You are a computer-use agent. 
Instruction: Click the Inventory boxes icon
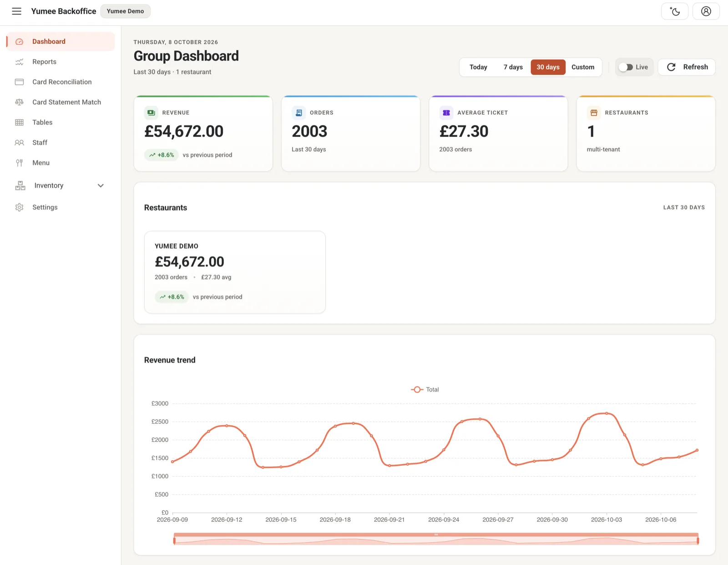(x=20, y=186)
